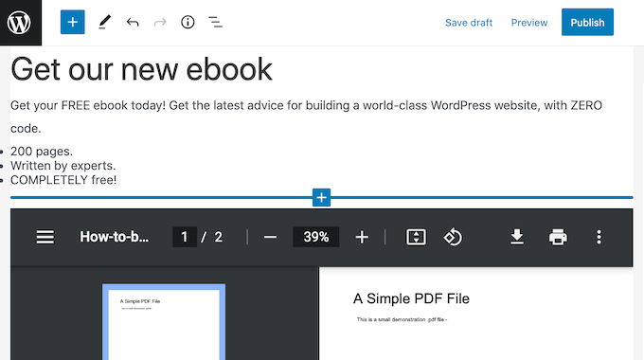Select page 1 thumbnail in PDF sidebar

pos(164,322)
